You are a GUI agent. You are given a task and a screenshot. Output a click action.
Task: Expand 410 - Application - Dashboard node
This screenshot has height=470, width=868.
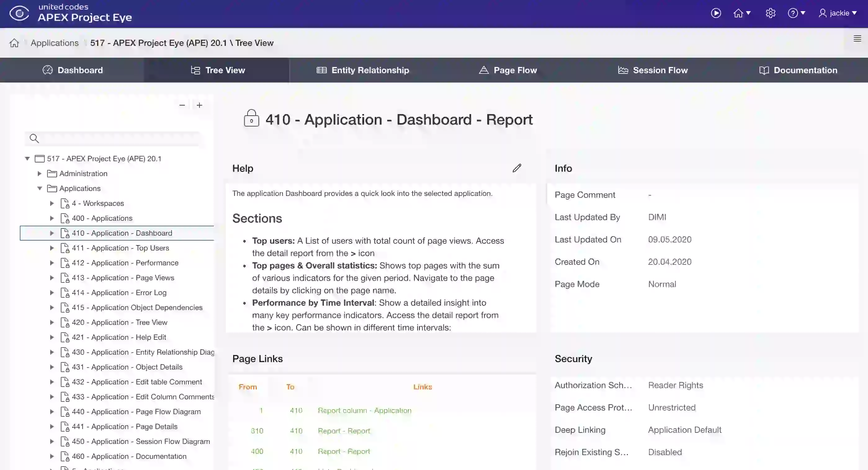pyautogui.click(x=52, y=233)
